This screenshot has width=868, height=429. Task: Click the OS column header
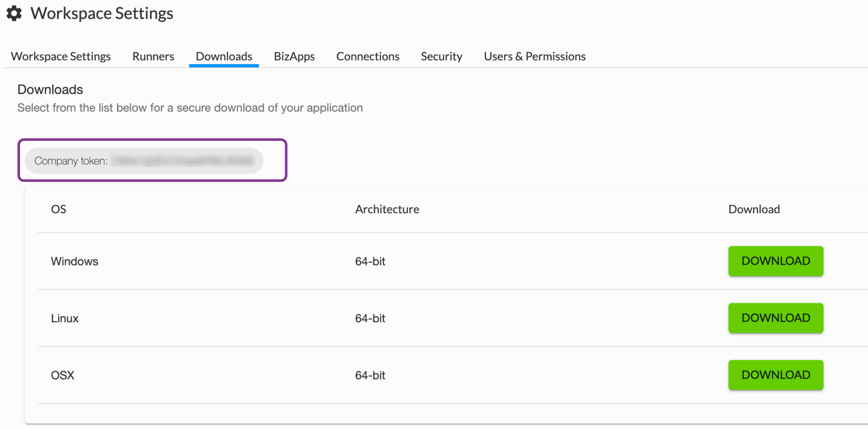(x=59, y=209)
